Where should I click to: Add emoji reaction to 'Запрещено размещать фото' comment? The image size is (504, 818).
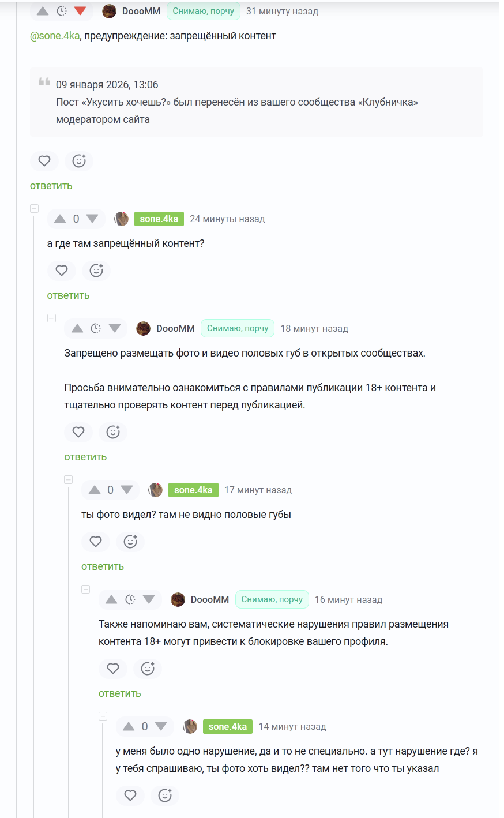(113, 432)
